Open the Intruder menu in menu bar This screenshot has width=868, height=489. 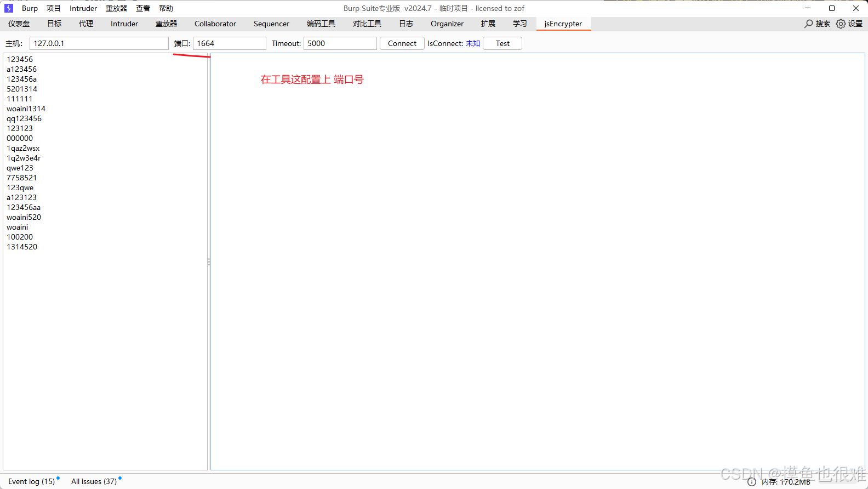coord(83,8)
